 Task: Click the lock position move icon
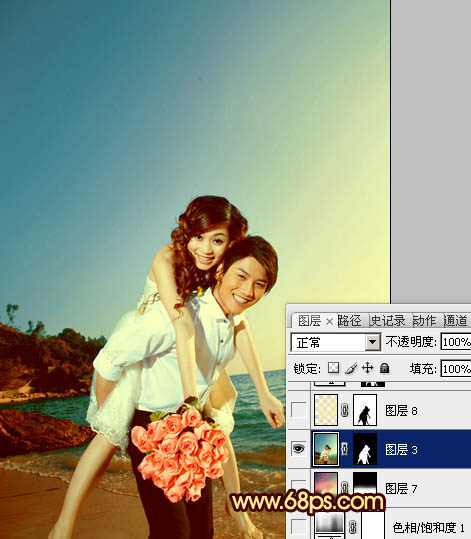click(368, 368)
